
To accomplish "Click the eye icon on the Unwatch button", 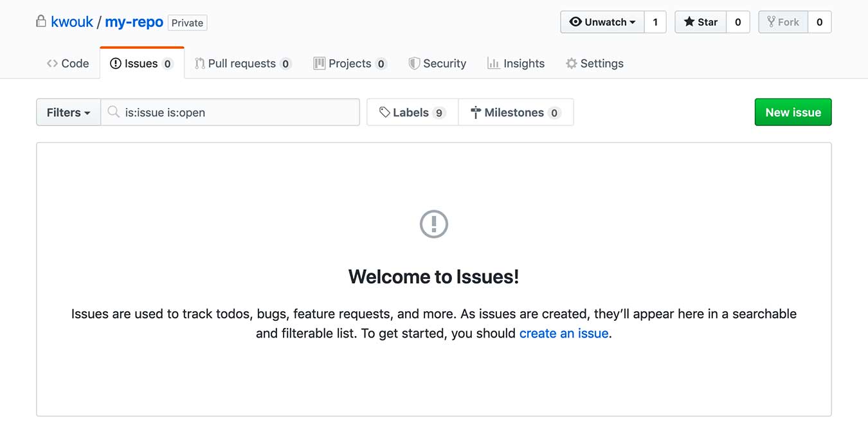I will click(576, 21).
